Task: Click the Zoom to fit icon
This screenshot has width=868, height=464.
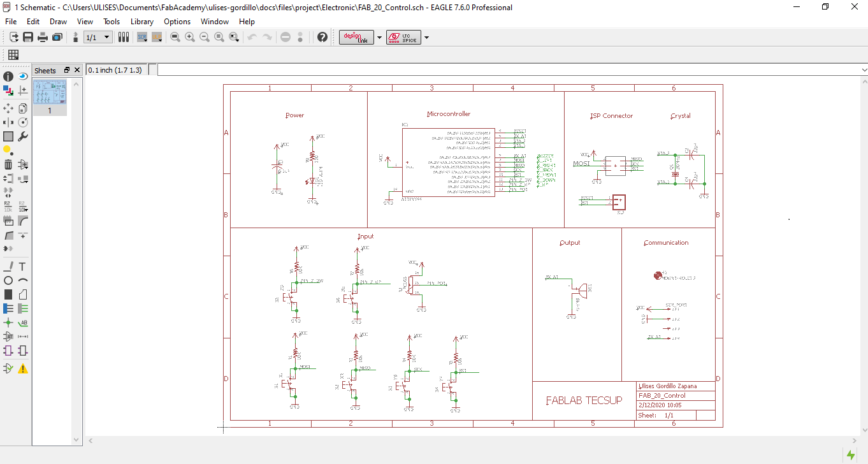Action: (175, 38)
